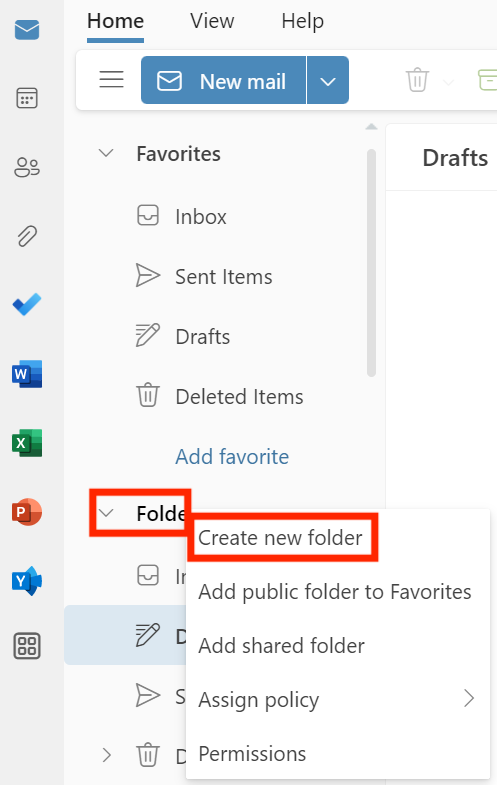
Task: Open the Calendar icon in sidebar
Action: 27,98
